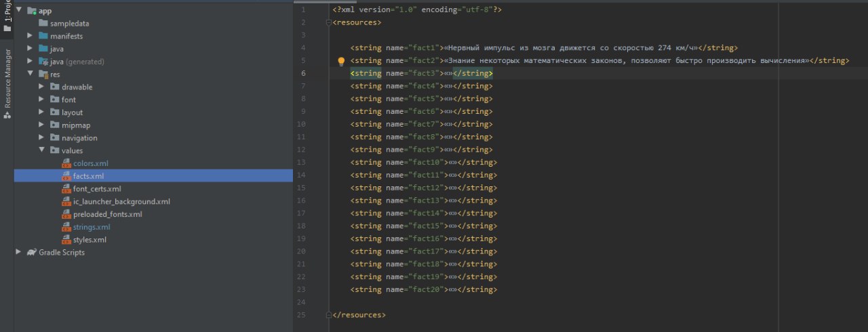The image size is (868, 332).
Task: Select styles.xml in project tree
Action: pyautogui.click(x=90, y=240)
